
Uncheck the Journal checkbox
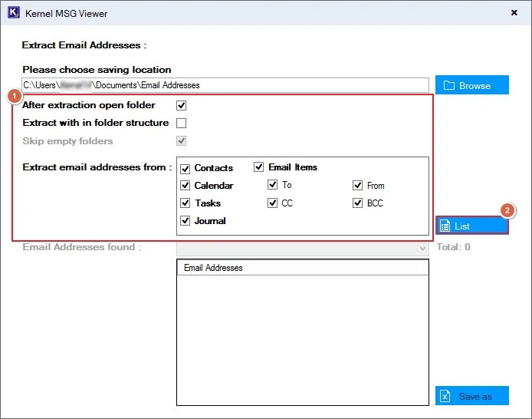185,221
